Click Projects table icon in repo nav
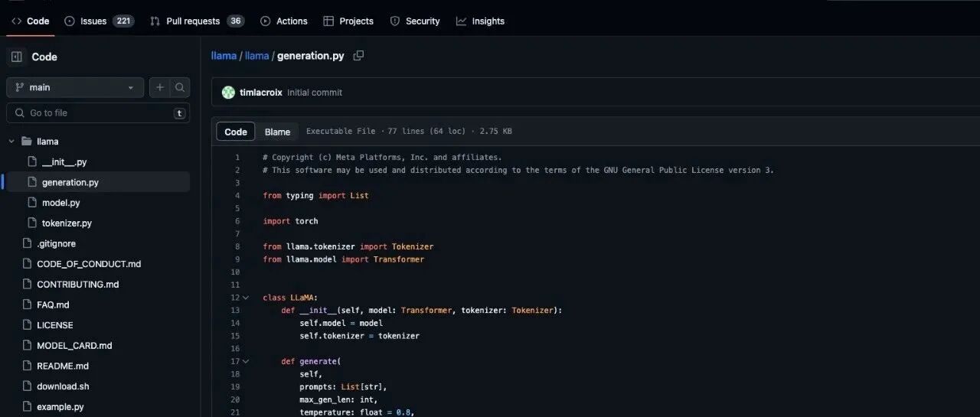This screenshot has height=417, width=980. tap(328, 21)
